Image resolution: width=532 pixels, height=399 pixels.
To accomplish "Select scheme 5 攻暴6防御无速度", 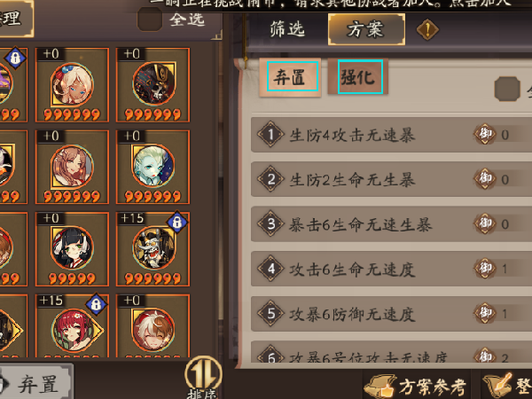I will [x=392, y=314].
